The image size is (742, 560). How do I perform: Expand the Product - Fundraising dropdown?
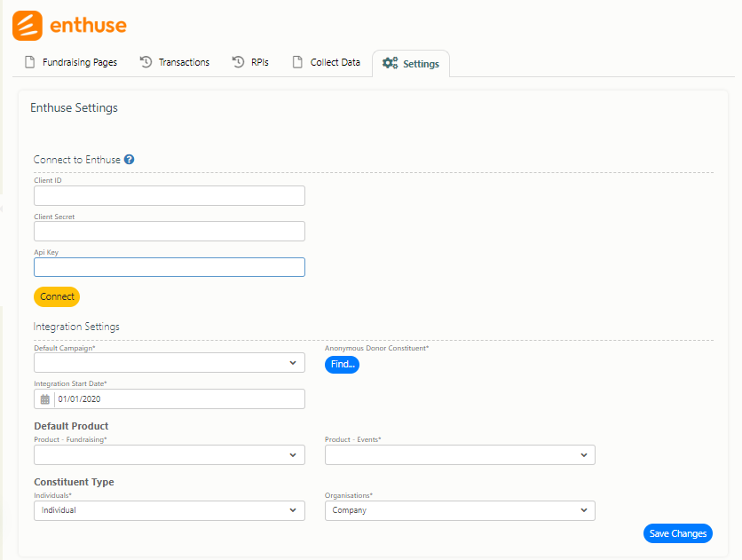coord(170,455)
